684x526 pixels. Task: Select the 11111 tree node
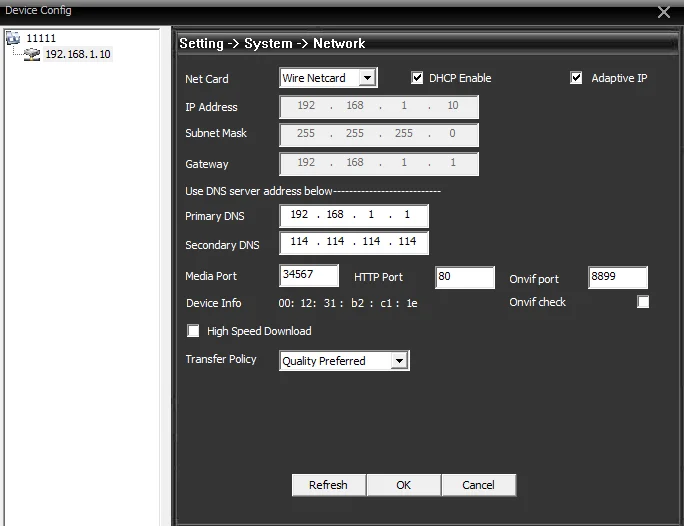tap(41, 38)
